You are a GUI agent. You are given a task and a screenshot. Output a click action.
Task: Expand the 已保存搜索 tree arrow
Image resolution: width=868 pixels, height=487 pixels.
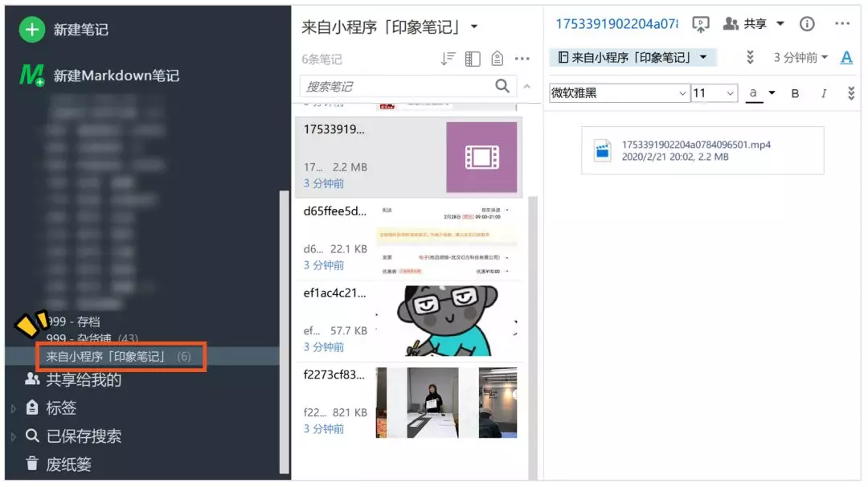point(14,436)
